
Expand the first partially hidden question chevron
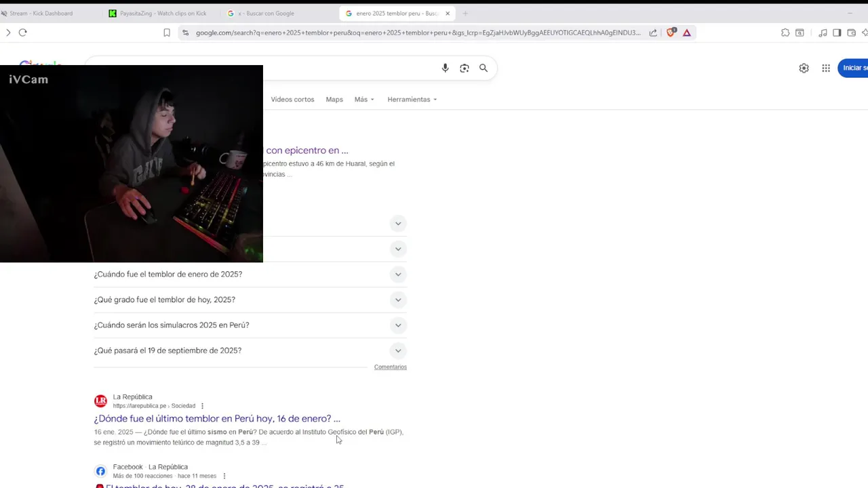tap(398, 224)
